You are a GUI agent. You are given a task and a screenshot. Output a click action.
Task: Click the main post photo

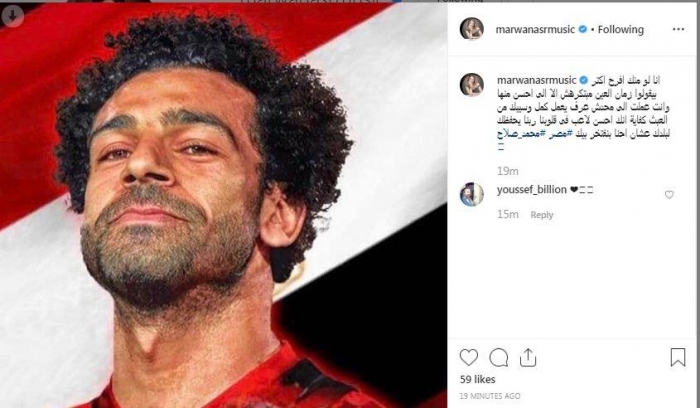click(x=223, y=205)
